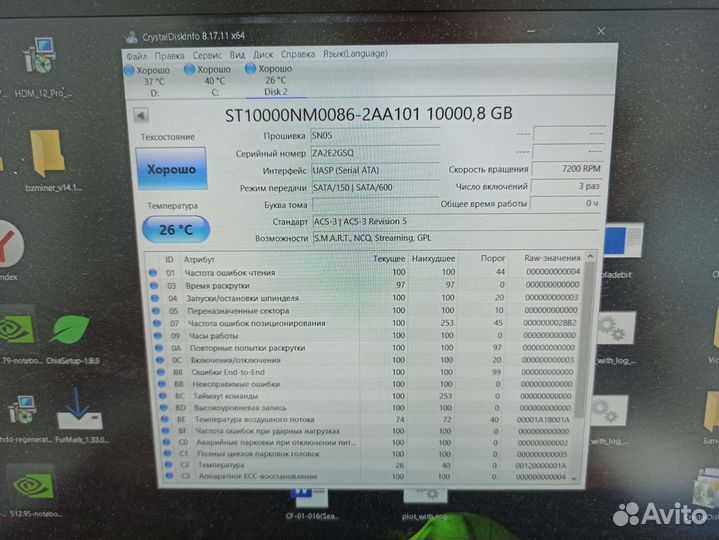Click the 7200 RPM rotation speed value
The height and width of the screenshot is (540, 719).
[x=567, y=169]
